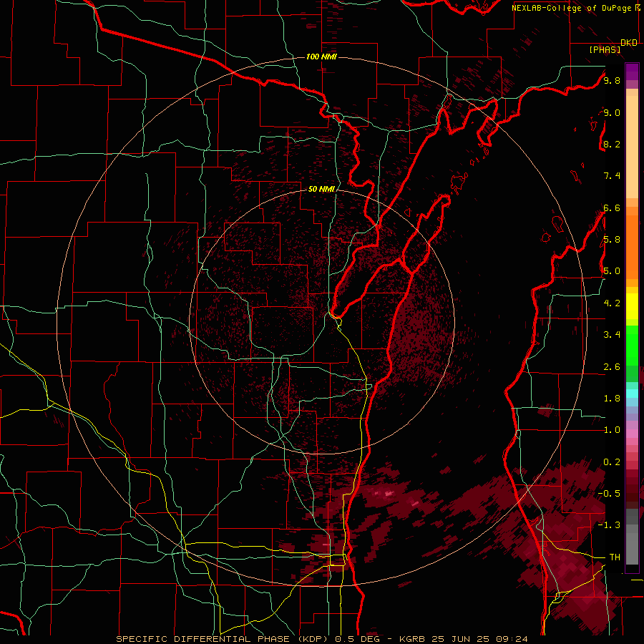The height and width of the screenshot is (644, 644).
Task: Click the 1.8 value on the color scale
Action: 612,399
